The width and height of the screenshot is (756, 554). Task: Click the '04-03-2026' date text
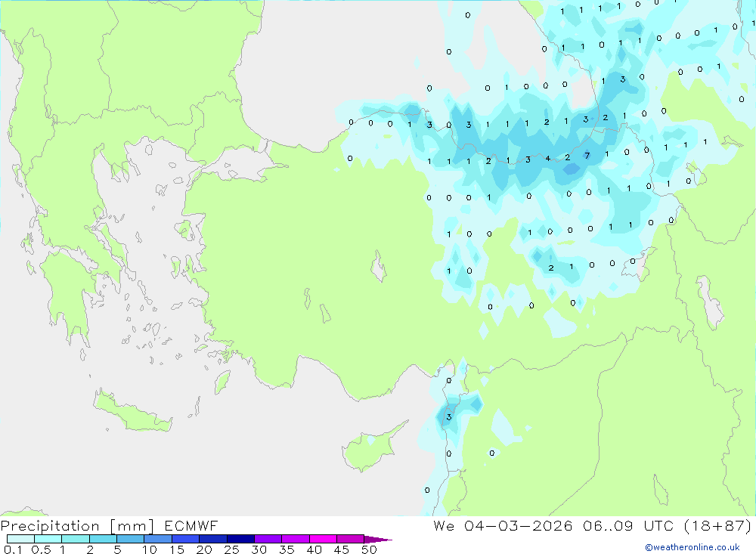519,526
